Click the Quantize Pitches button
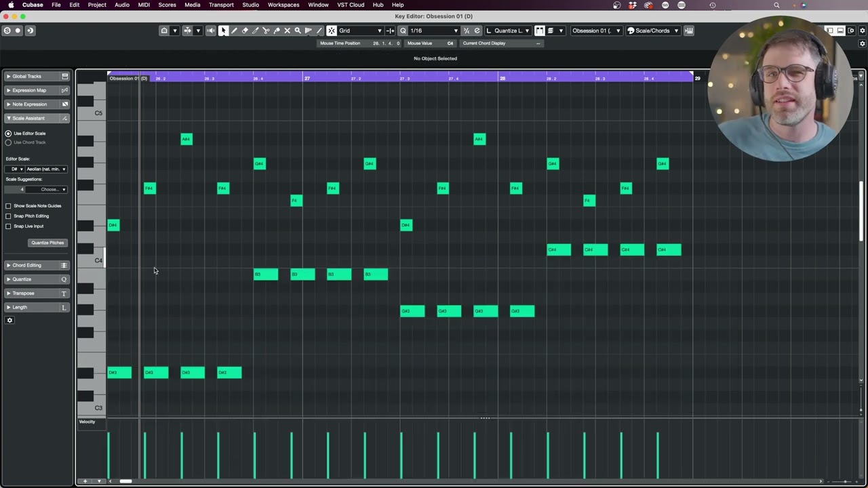Screen dimensions: 868x488 pos(47,243)
